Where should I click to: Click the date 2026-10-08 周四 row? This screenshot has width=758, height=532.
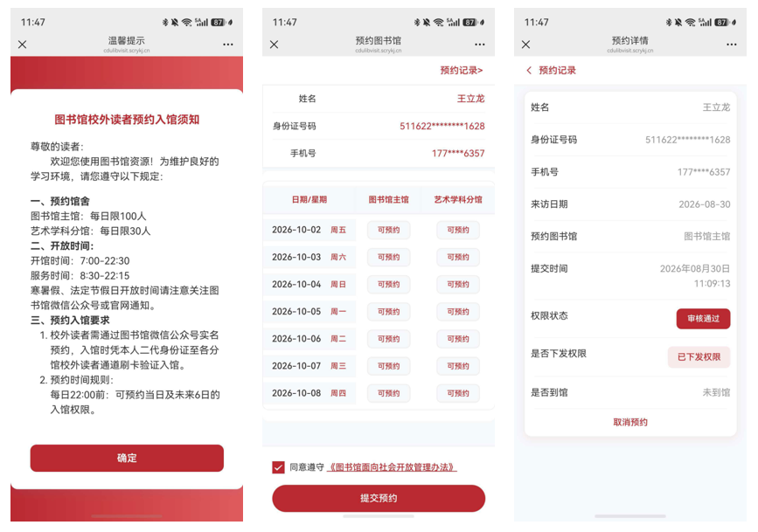coord(309,393)
